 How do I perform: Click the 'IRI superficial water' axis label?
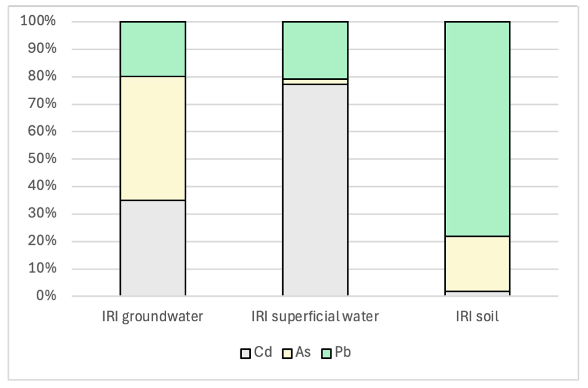pos(315,317)
